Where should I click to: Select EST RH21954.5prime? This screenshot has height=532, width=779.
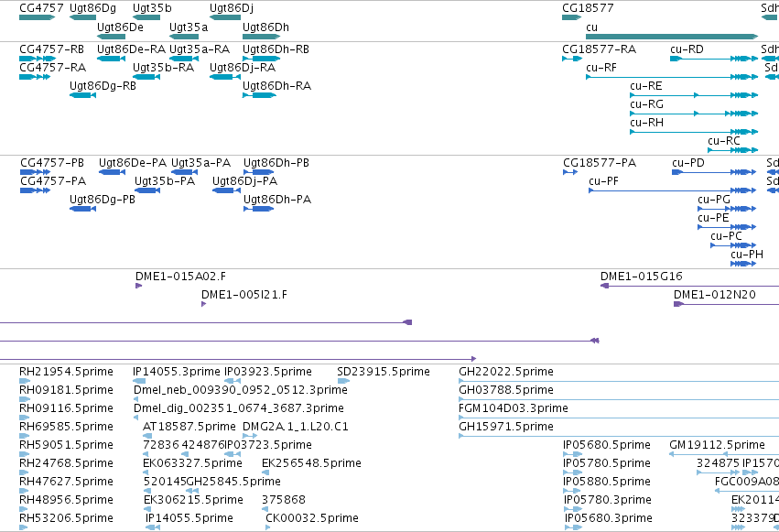[66, 372]
